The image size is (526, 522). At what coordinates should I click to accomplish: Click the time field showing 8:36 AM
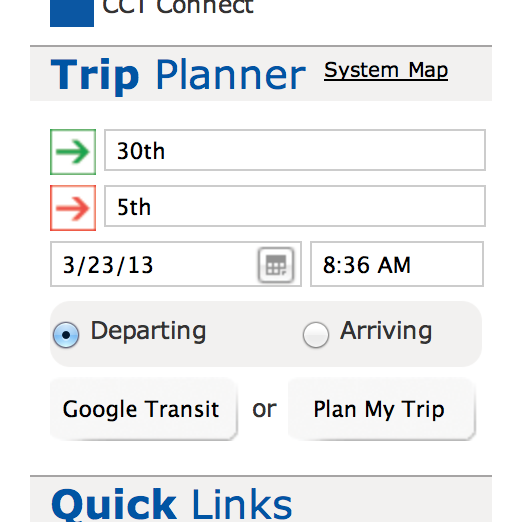397,264
